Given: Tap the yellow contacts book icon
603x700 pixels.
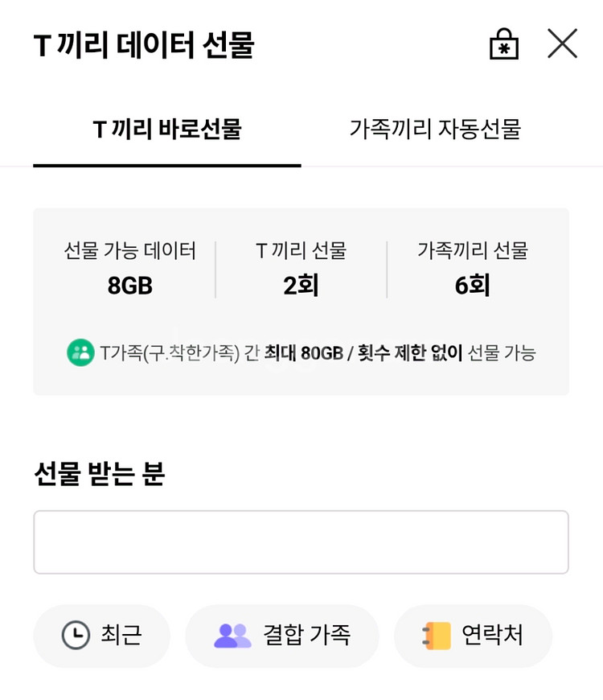Looking at the screenshot, I should [x=437, y=636].
